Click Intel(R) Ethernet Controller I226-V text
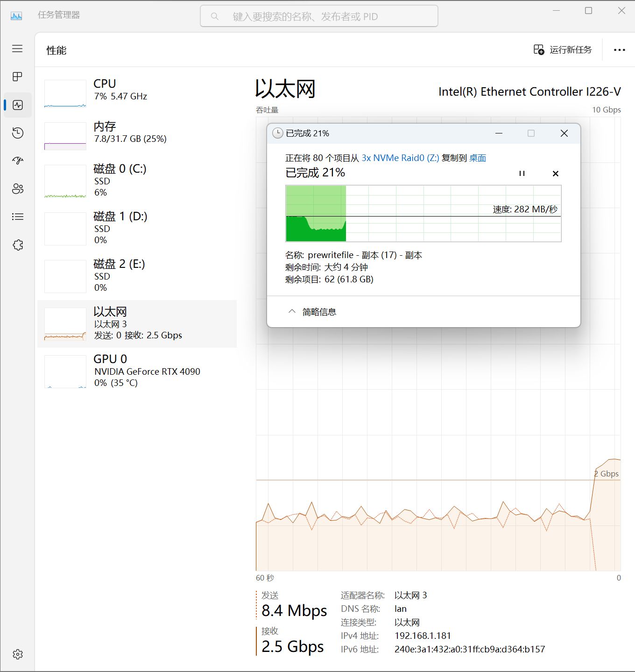 (x=529, y=91)
